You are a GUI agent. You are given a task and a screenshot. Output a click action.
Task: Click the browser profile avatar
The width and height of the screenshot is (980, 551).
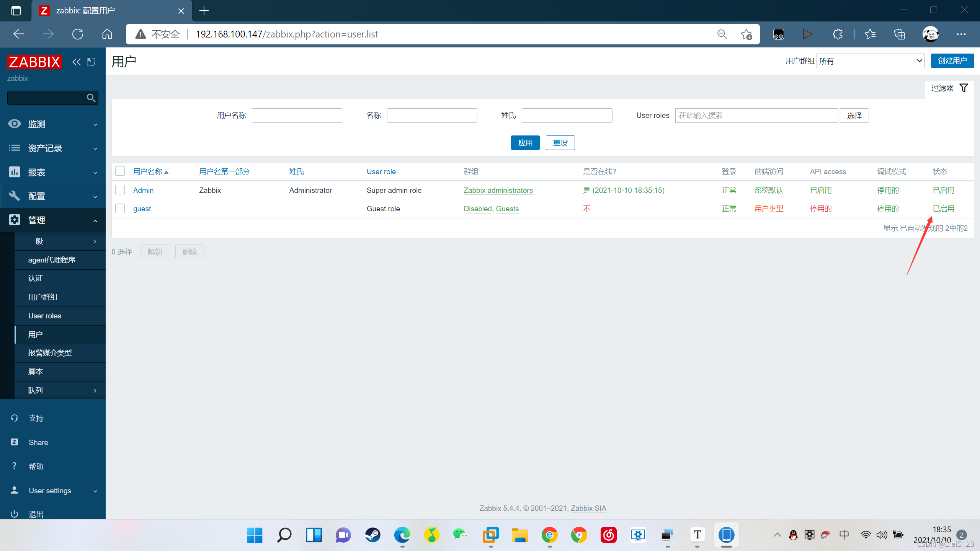tap(930, 34)
